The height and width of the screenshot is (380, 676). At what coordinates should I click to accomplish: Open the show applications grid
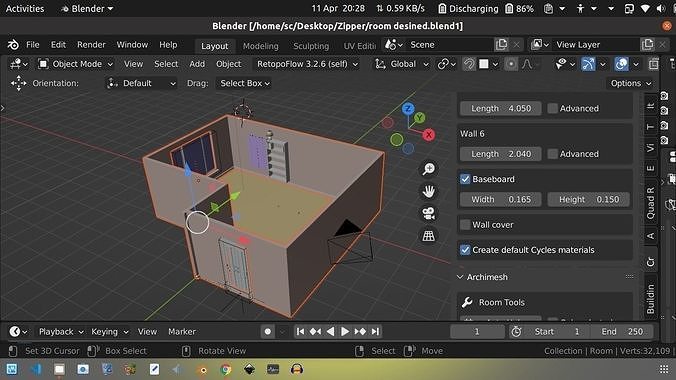point(664,369)
